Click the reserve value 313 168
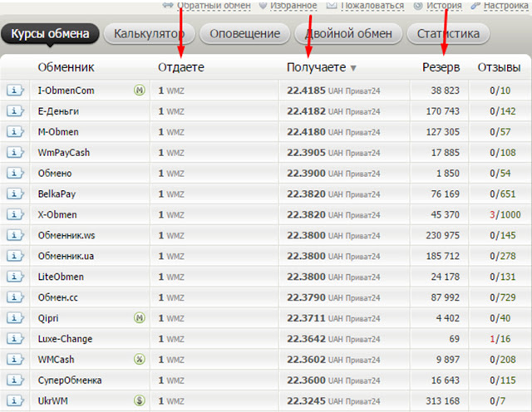 pyautogui.click(x=442, y=401)
